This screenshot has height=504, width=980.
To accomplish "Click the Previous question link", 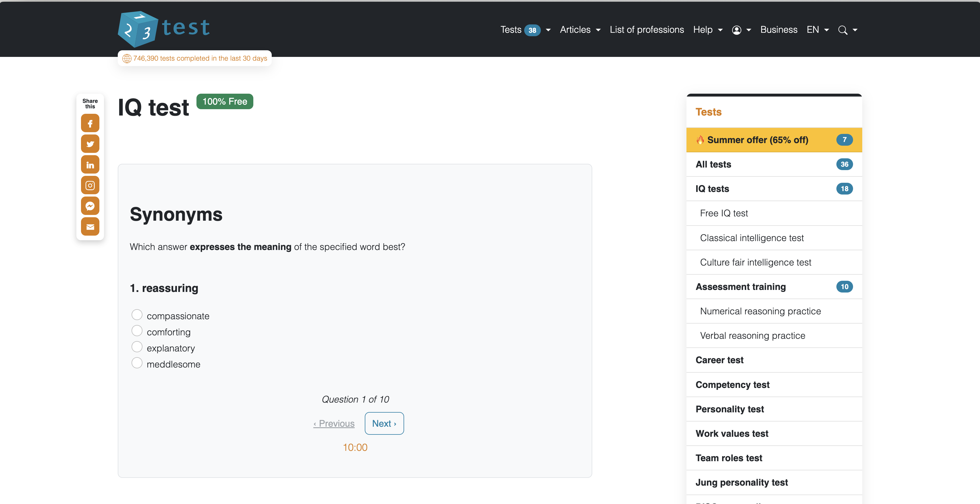I will pyautogui.click(x=333, y=423).
